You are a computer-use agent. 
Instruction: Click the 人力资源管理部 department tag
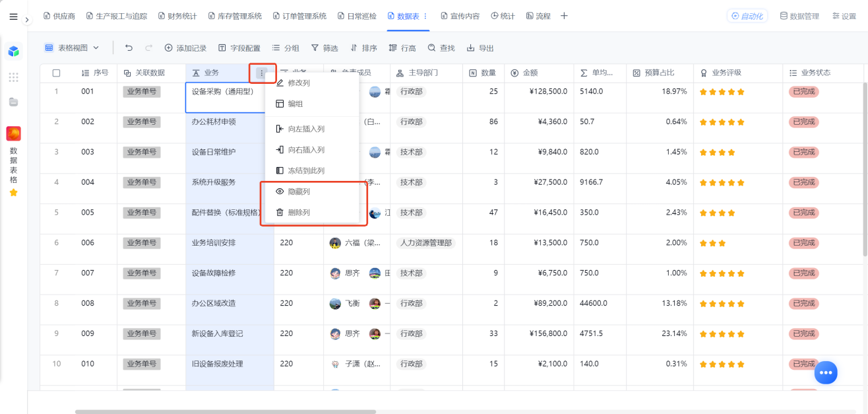coord(426,243)
